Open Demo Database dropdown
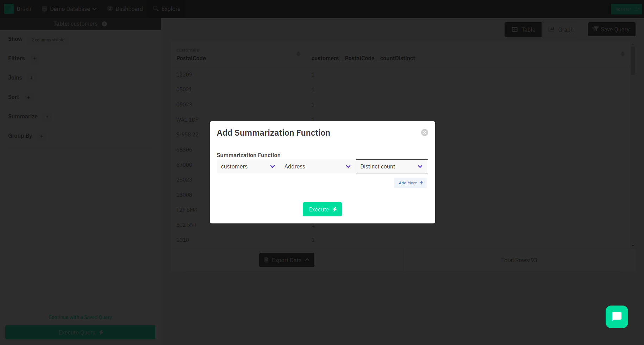The height and width of the screenshot is (345, 644). click(69, 9)
